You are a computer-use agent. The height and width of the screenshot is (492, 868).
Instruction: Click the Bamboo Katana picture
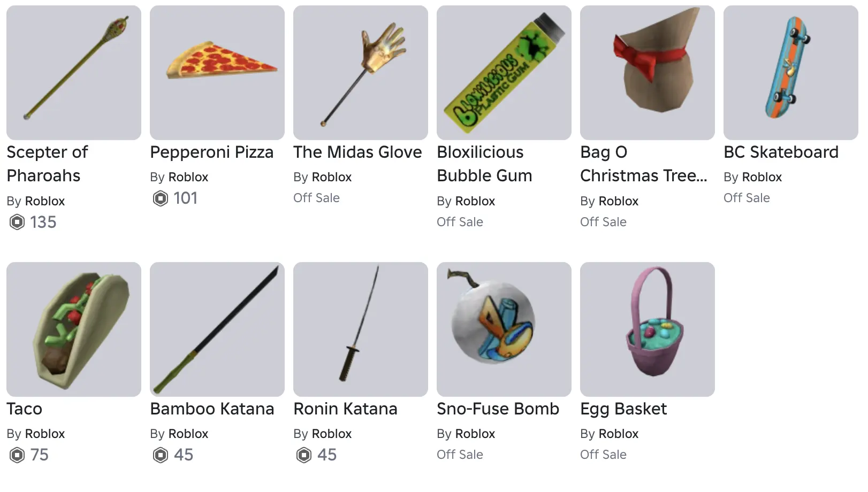click(x=217, y=329)
